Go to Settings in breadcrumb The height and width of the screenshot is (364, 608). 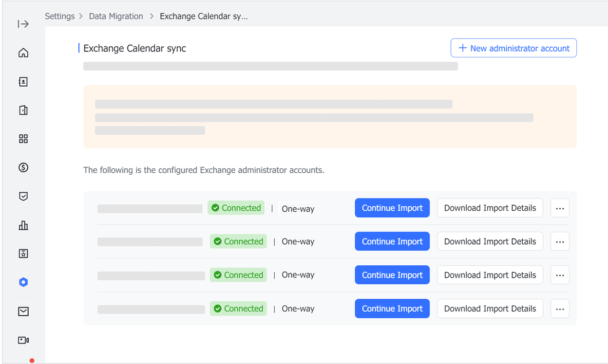point(59,16)
